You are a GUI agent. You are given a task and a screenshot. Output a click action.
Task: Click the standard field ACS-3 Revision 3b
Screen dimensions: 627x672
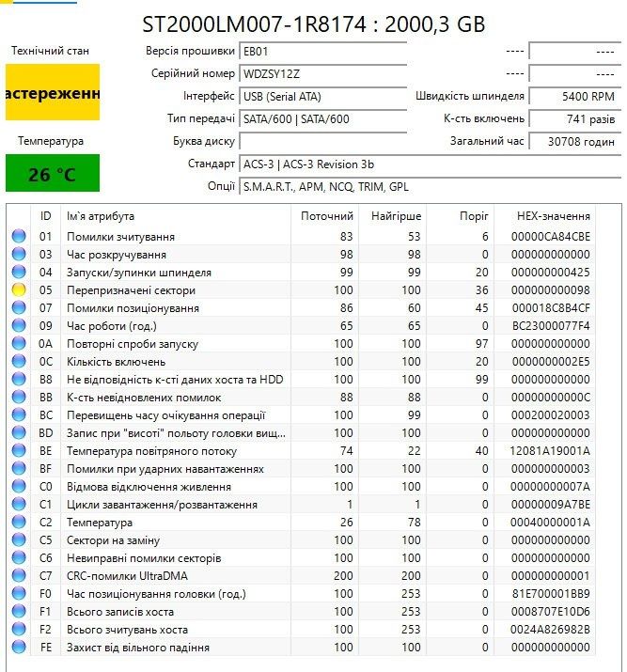tap(430, 164)
